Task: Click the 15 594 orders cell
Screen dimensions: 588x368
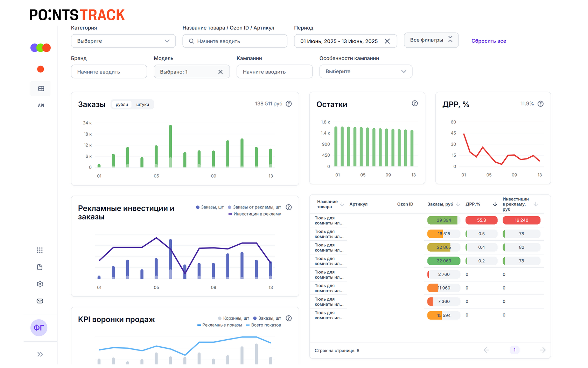Action: [x=444, y=315]
